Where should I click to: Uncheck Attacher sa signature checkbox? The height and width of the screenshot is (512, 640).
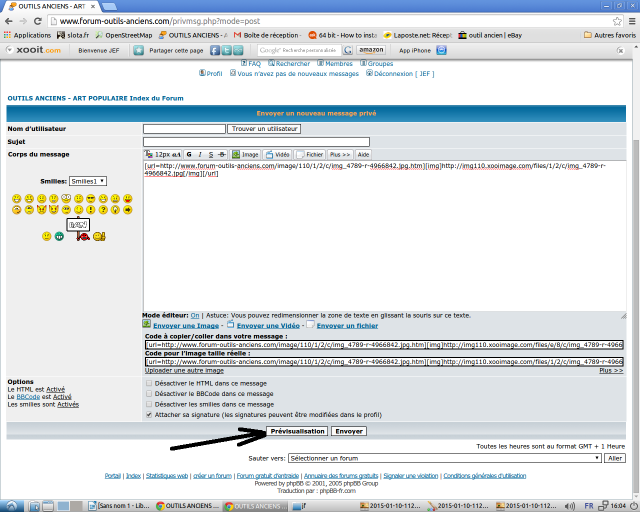click(x=149, y=414)
